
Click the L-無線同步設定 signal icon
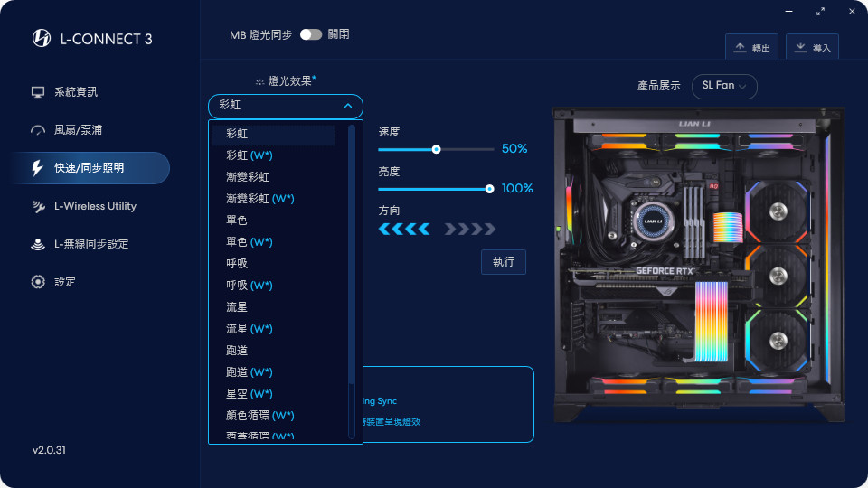click(x=38, y=244)
